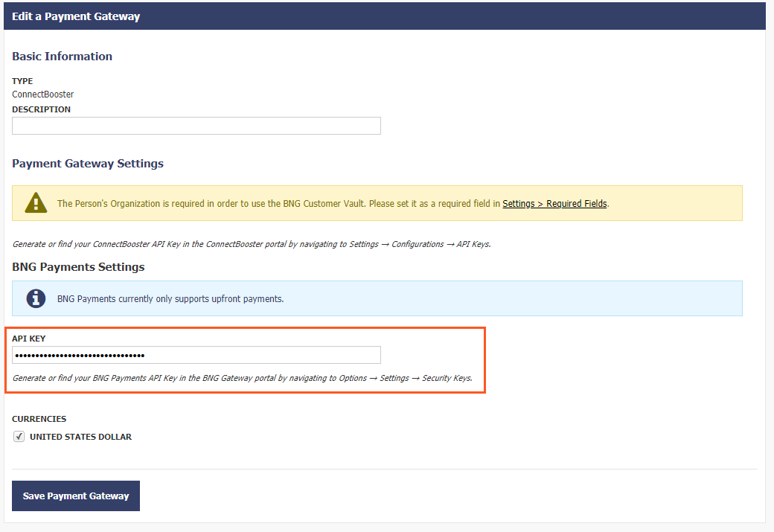
Task: Click the ConnectBooster type value
Action: (43, 94)
